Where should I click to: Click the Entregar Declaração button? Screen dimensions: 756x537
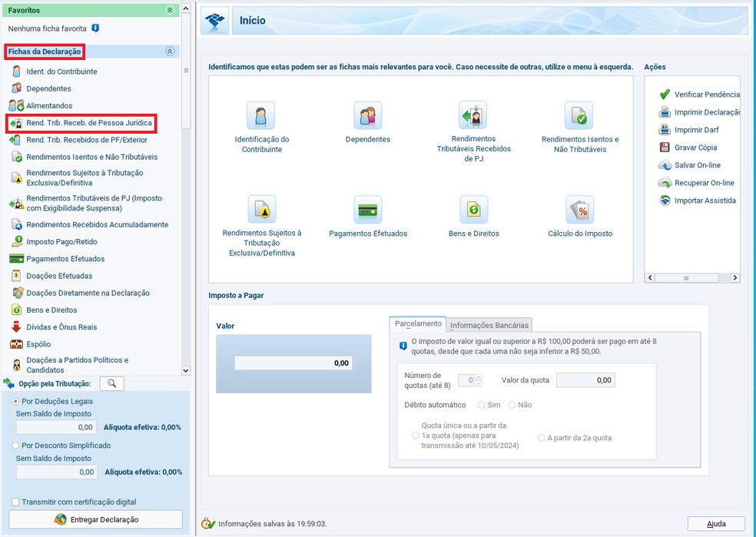pyautogui.click(x=95, y=519)
